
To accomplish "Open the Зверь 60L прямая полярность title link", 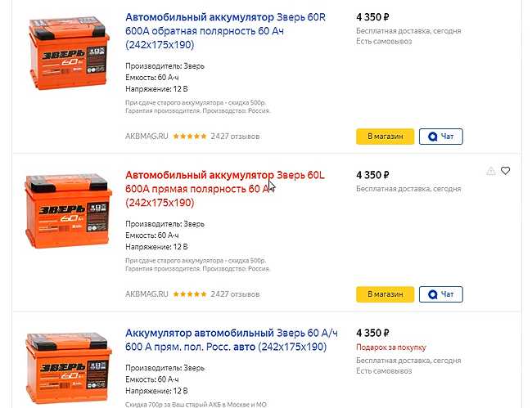I will 225,189.
